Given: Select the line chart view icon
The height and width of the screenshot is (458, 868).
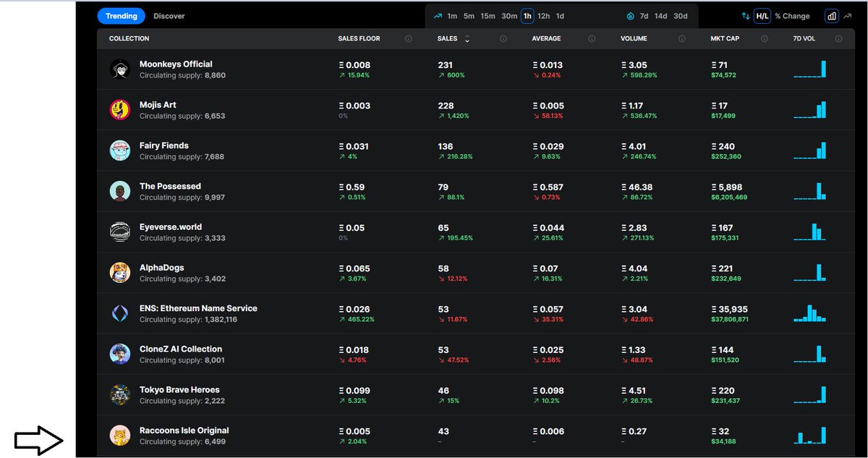Looking at the screenshot, I should [848, 16].
